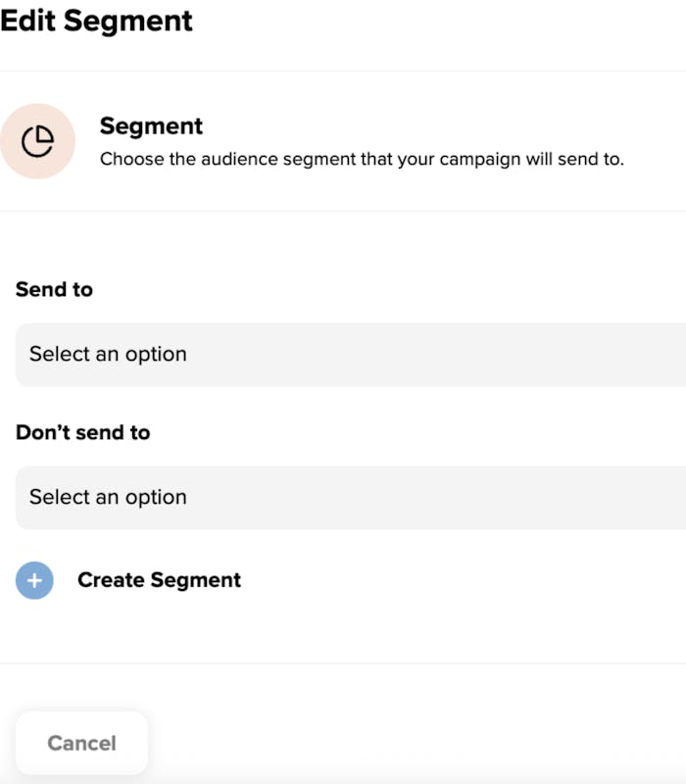
Task: Click the divider below the Segment description
Action: click(343, 211)
